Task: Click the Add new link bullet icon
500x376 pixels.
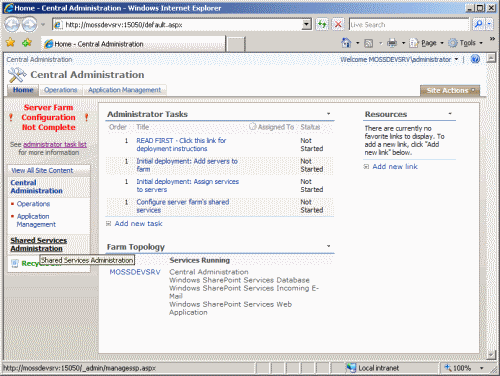Action: point(366,167)
